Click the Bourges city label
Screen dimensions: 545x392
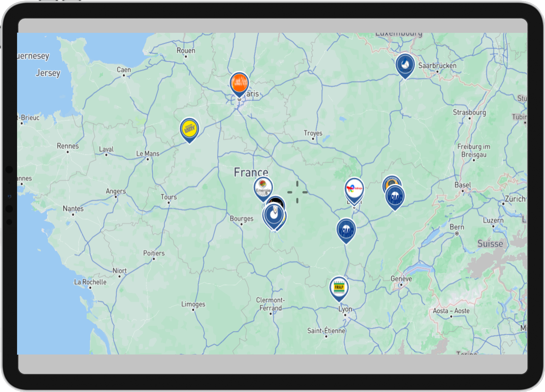241,219
